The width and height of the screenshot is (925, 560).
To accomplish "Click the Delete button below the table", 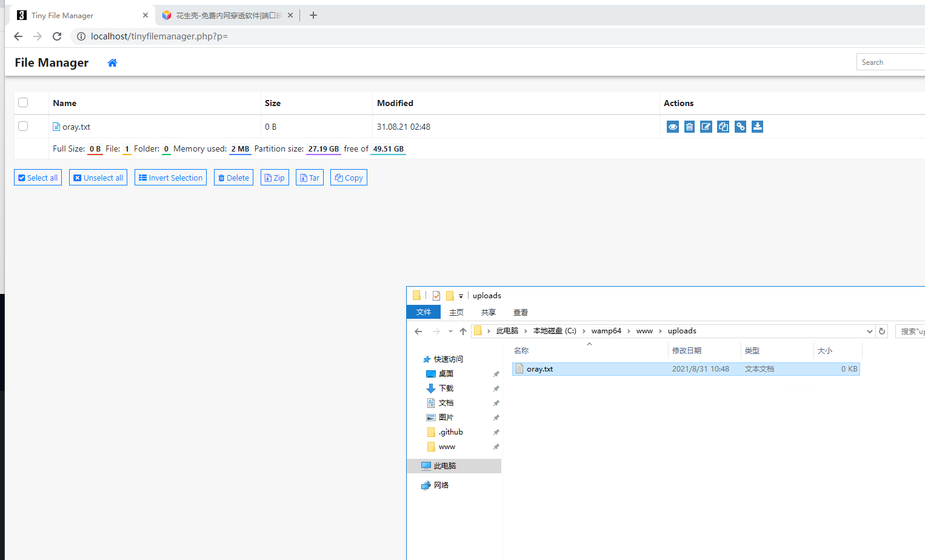I will tap(233, 178).
